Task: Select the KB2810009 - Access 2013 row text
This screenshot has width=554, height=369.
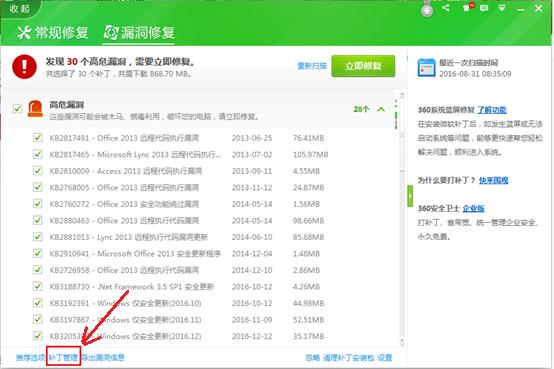Action: click(126, 171)
